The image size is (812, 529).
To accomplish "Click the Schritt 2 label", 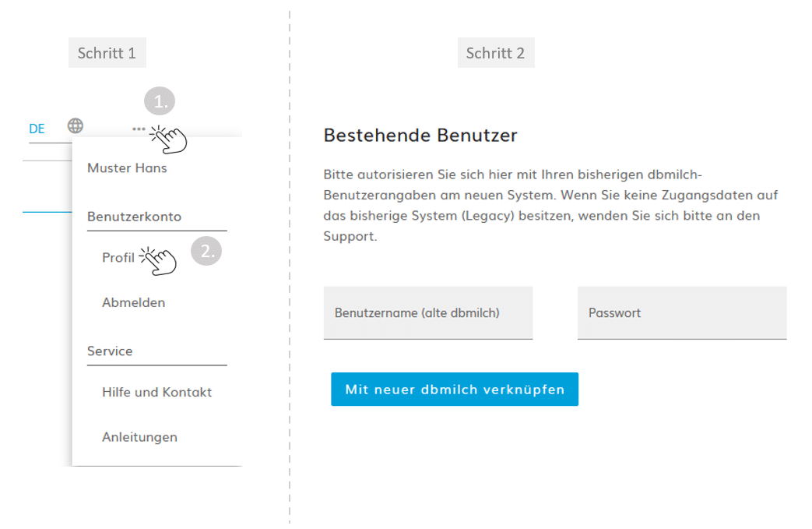I will tap(496, 53).
